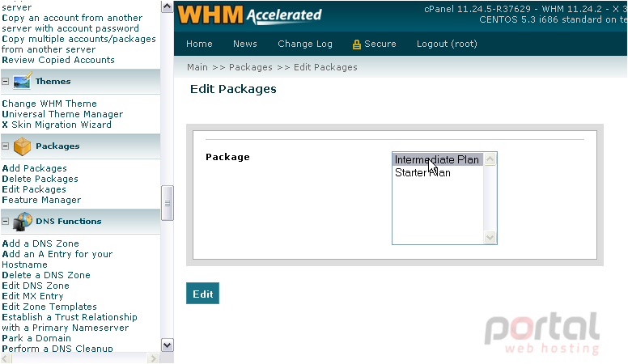Click the Secure padlock icon

(356, 44)
